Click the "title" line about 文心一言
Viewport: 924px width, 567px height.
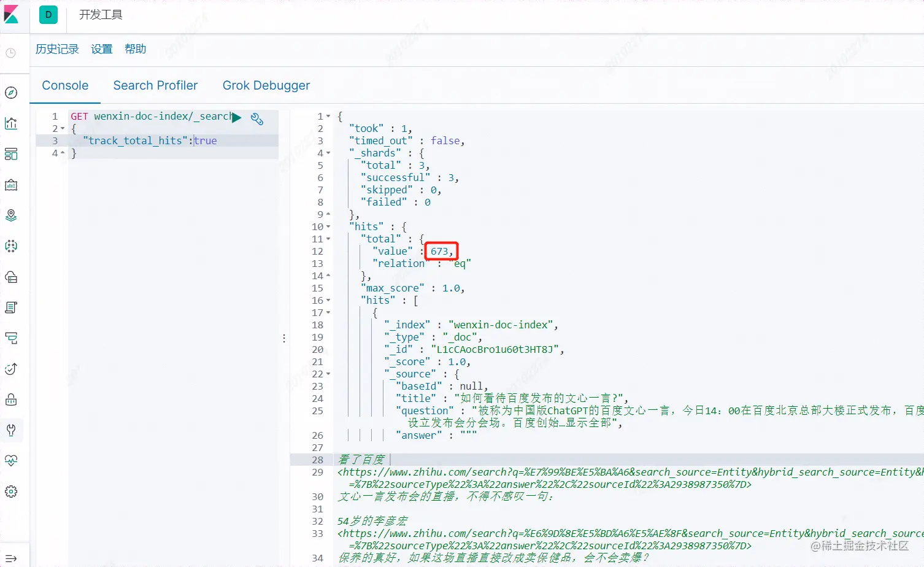point(512,398)
